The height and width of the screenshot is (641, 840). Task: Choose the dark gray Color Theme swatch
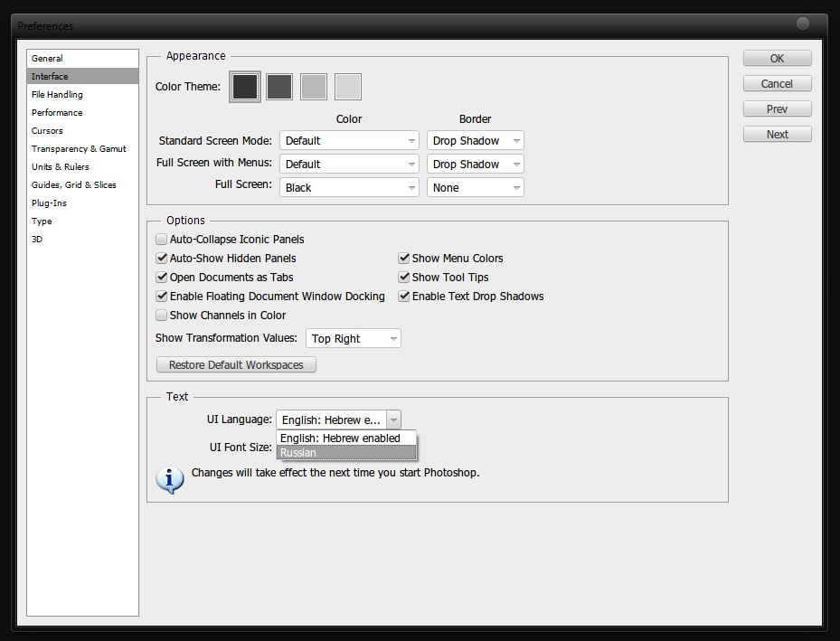point(279,87)
